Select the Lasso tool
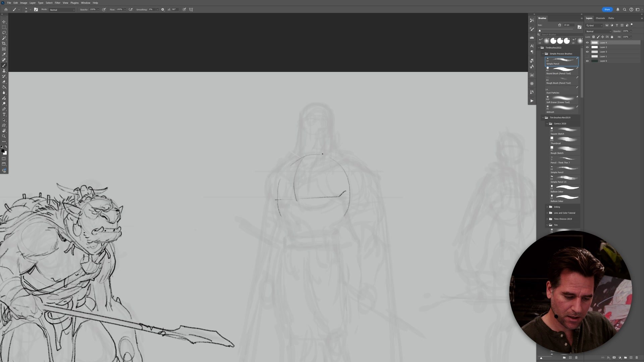The width and height of the screenshot is (644, 362). [x=4, y=33]
